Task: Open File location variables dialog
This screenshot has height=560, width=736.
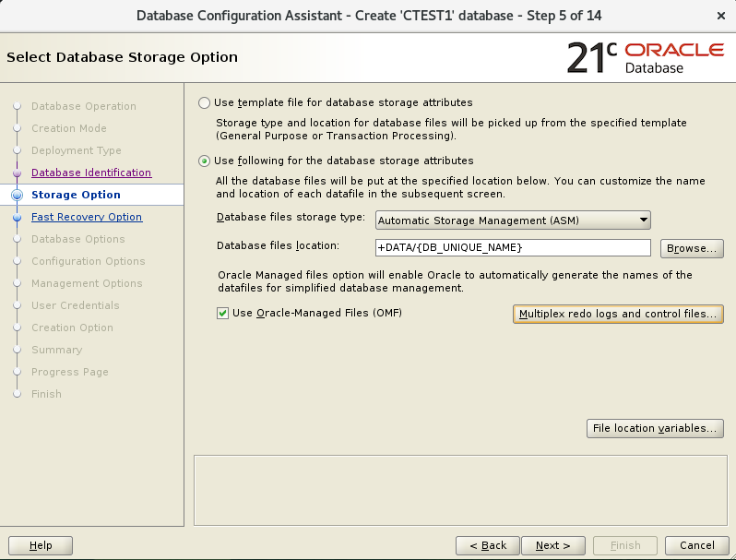Action: click(x=655, y=428)
